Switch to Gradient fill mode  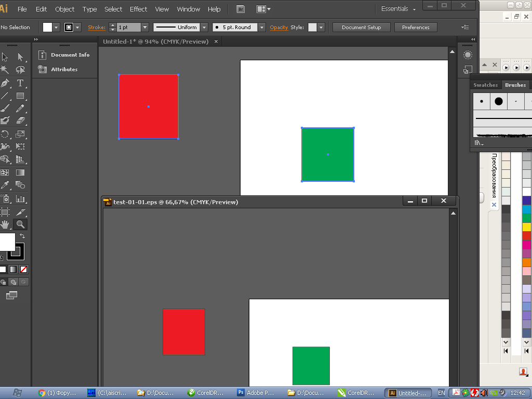tap(13, 270)
